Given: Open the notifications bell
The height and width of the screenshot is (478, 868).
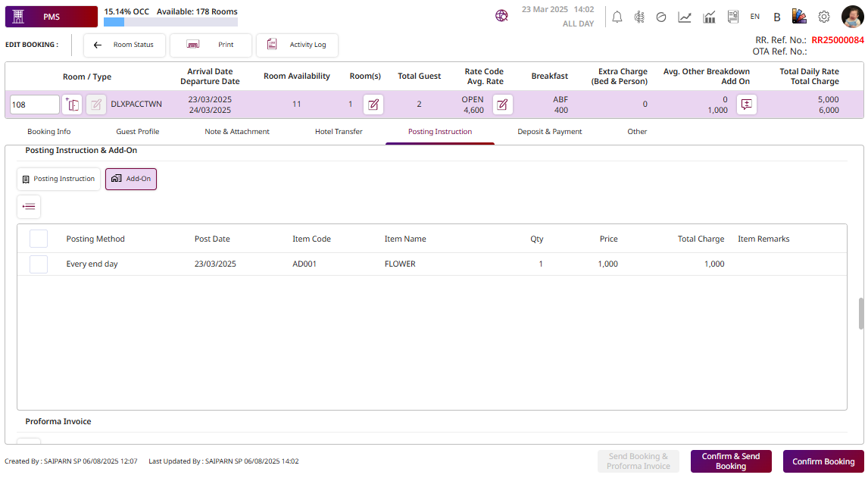Looking at the screenshot, I should point(617,17).
